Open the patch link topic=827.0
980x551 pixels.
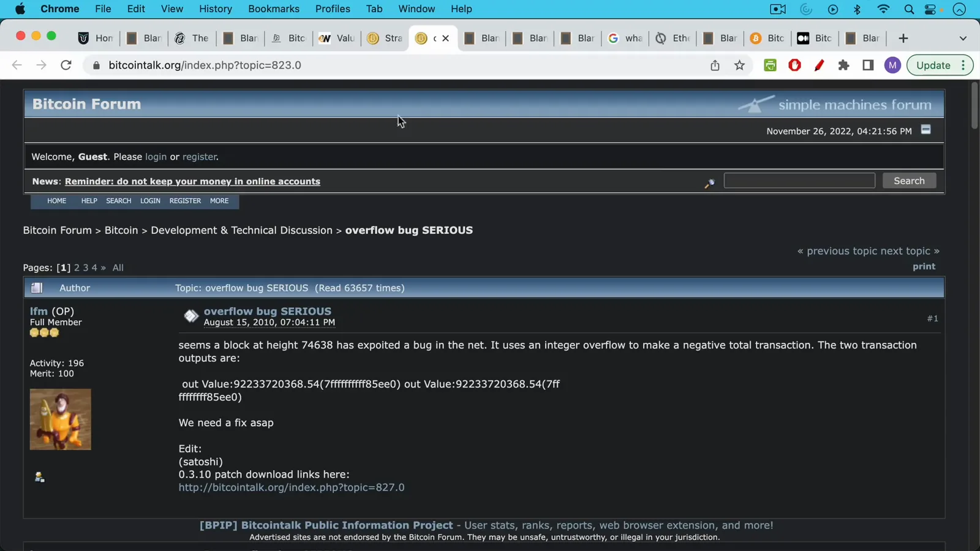point(292,487)
